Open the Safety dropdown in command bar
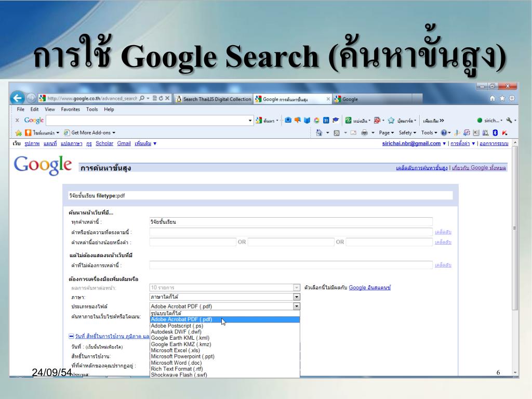The image size is (532, 399). pyautogui.click(x=407, y=132)
